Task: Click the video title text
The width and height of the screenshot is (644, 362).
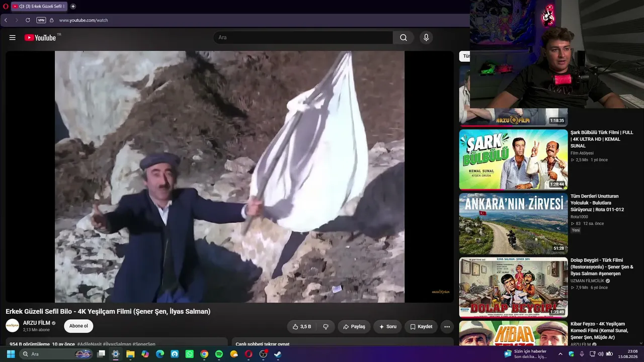Action: pyautogui.click(x=108, y=311)
